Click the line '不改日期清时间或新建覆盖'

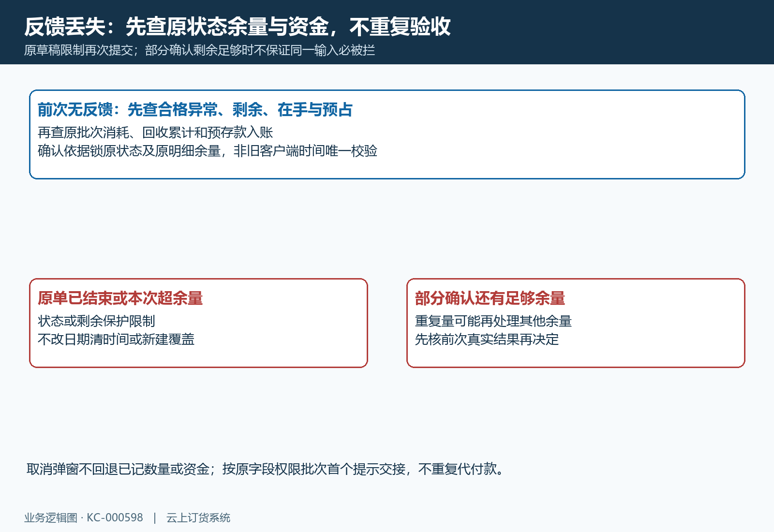[x=116, y=340]
